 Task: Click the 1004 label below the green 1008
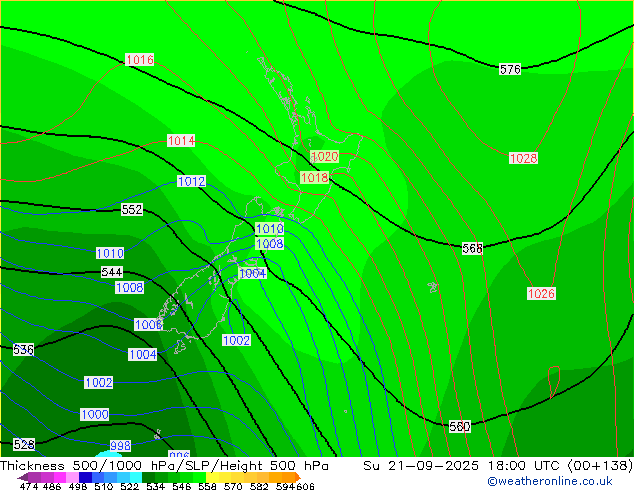[253, 274]
